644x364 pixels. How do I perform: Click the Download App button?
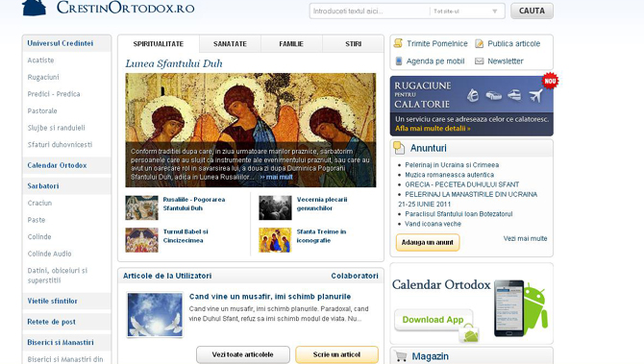tap(432, 320)
